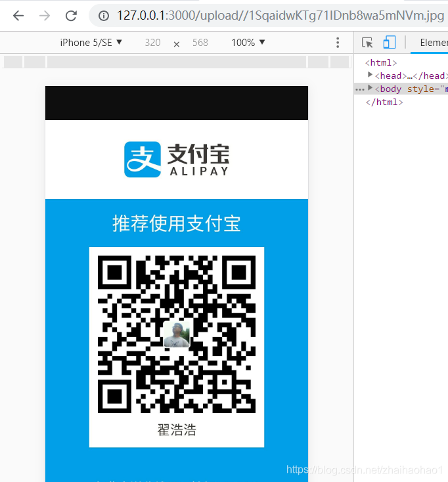This screenshot has width=448, height=482.
Task: Select the <html> opening tag line
Action: (x=381, y=62)
